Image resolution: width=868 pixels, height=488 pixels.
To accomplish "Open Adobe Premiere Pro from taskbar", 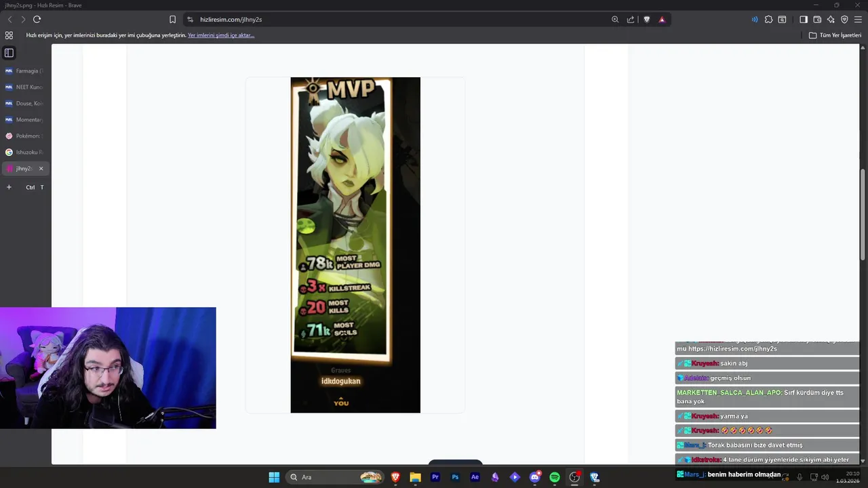I will click(x=435, y=477).
